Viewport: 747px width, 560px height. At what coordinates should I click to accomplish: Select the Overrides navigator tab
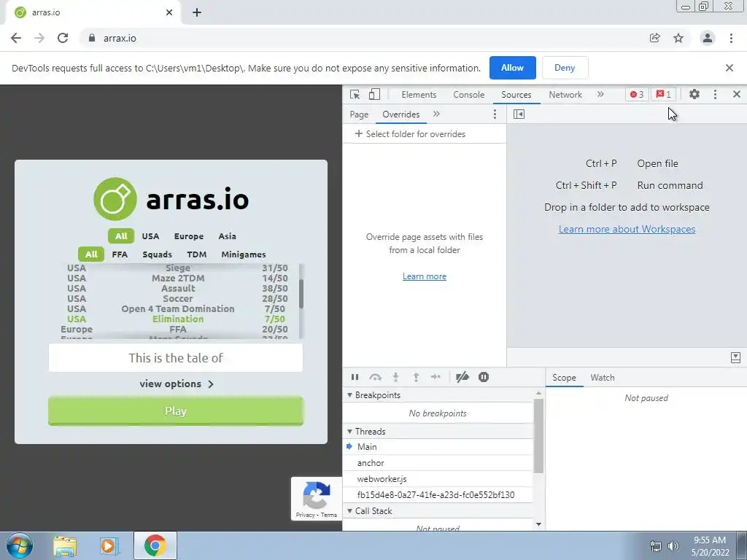[x=401, y=114]
